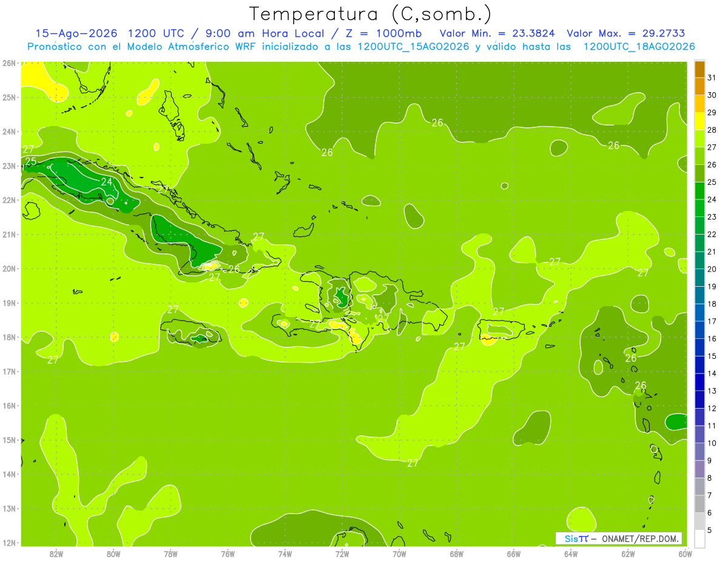Click the color scale value 20
728x562 pixels.
point(712,269)
